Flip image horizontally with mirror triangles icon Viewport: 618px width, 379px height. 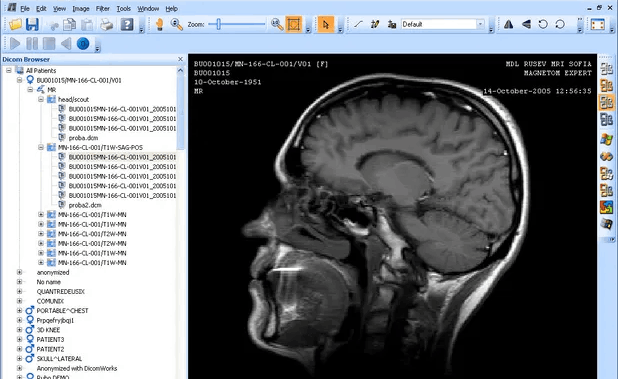pyautogui.click(x=508, y=24)
